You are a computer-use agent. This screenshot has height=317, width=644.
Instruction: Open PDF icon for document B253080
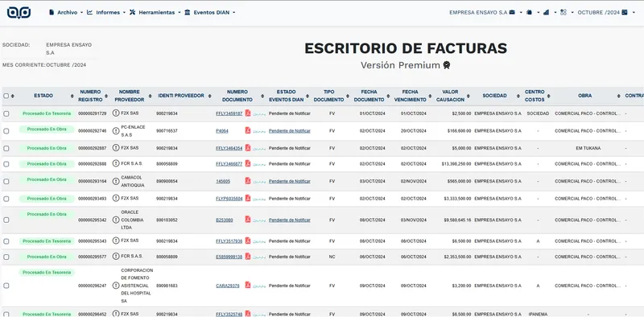click(248, 220)
